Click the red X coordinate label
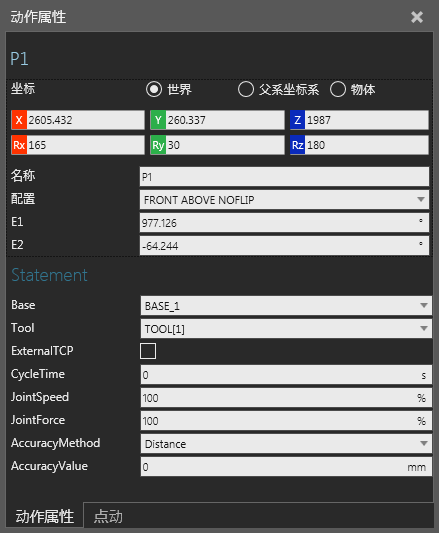 [x=19, y=120]
